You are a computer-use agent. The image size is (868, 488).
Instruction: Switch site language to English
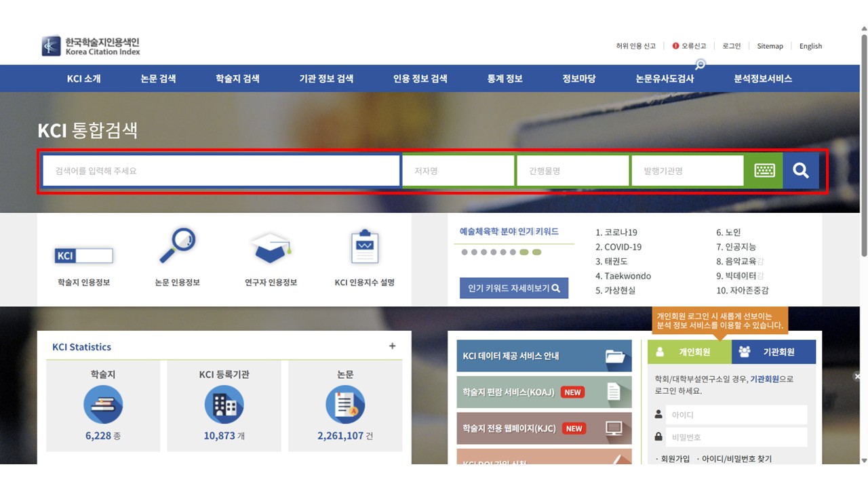coord(810,46)
